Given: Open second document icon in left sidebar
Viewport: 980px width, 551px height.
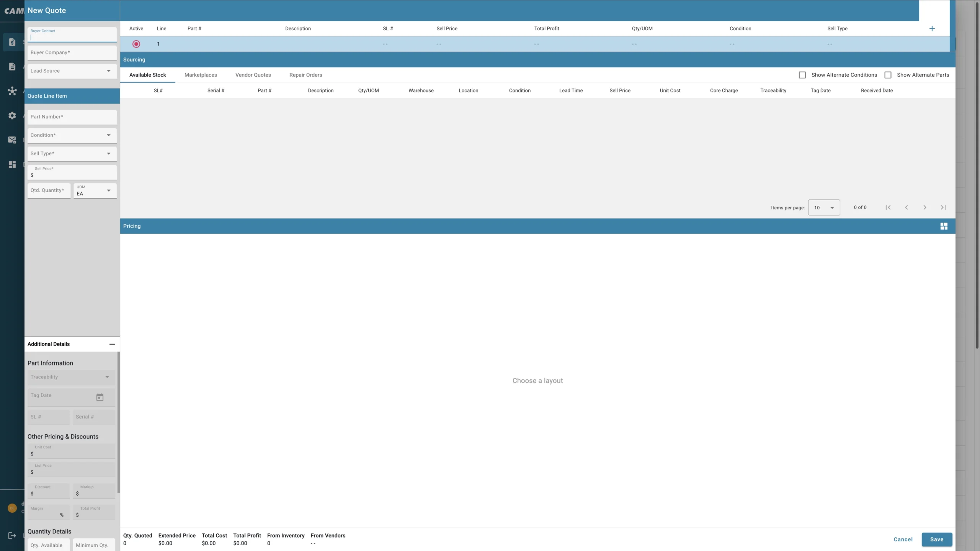Looking at the screenshot, I should 12,67.
